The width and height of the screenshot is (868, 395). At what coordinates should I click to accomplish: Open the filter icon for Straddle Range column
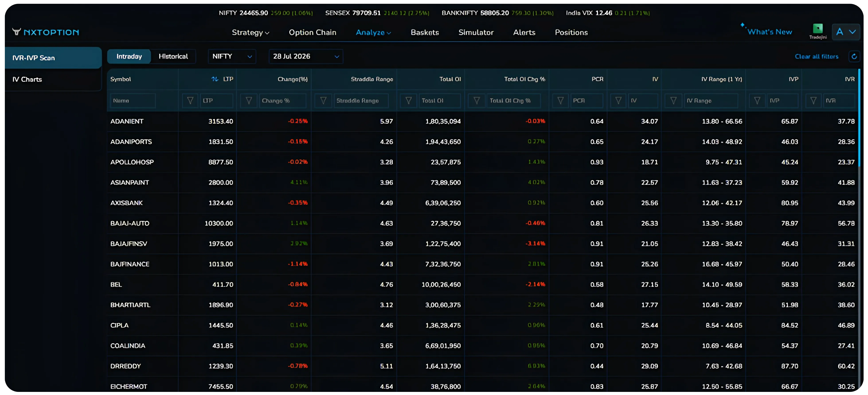[323, 101]
